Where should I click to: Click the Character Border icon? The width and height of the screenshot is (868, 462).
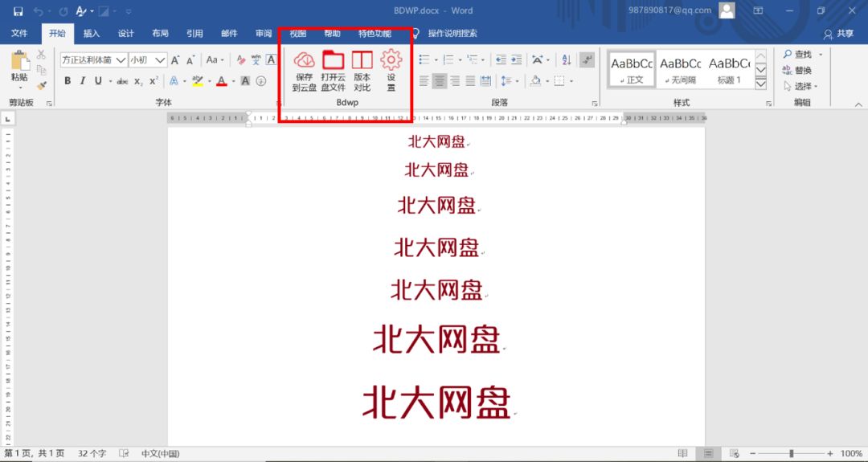[x=271, y=59]
